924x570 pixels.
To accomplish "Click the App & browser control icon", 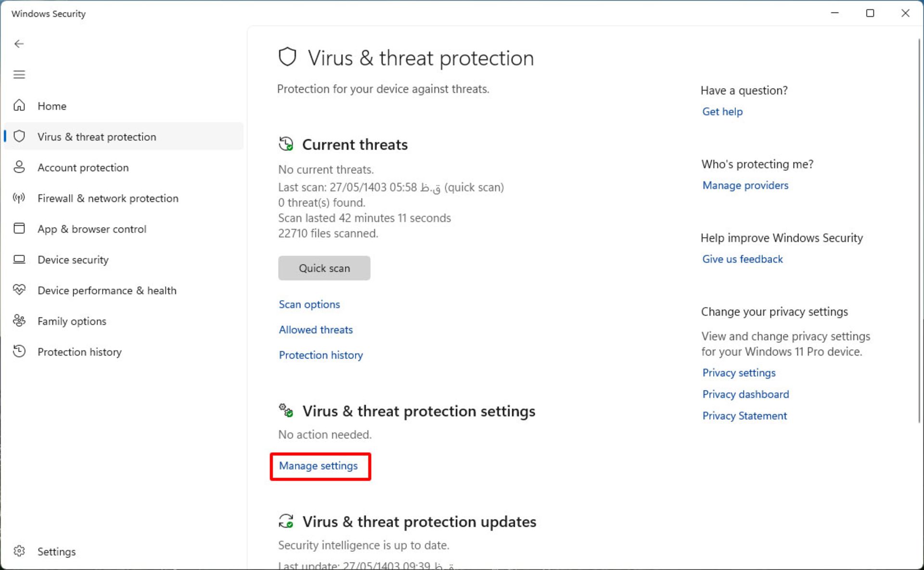I will tap(20, 228).
